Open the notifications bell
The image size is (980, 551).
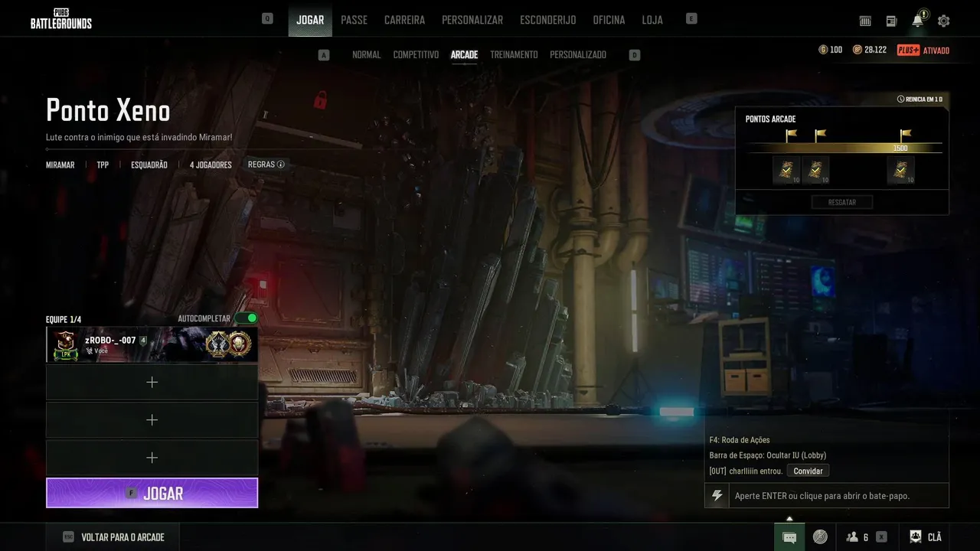pyautogui.click(x=918, y=20)
